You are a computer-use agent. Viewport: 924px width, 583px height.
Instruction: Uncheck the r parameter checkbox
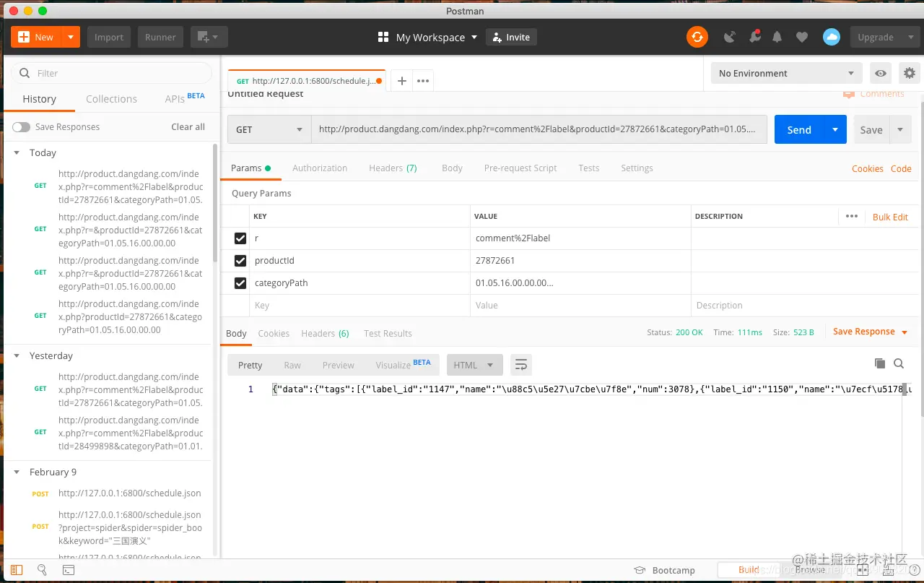tap(240, 238)
